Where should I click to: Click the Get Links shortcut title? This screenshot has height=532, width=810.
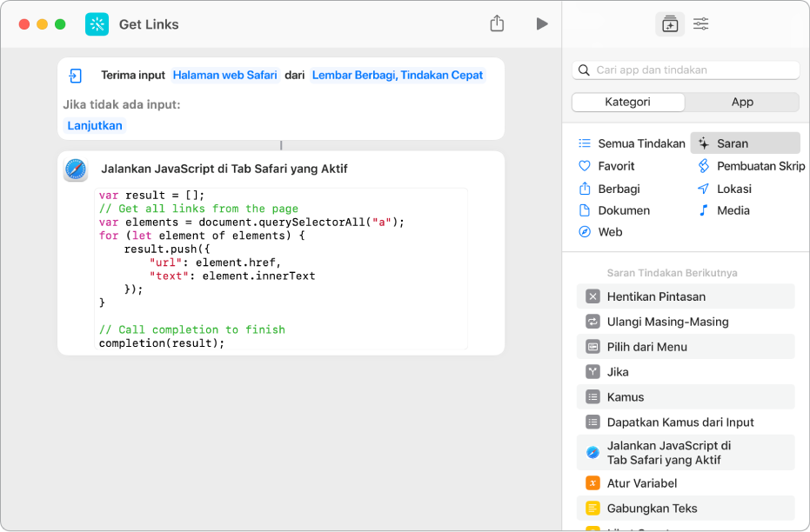(149, 24)
